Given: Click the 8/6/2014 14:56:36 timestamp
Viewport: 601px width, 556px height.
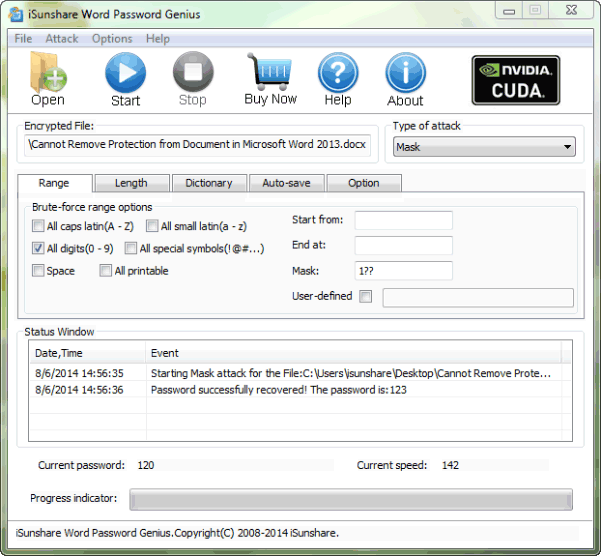Looking at the screenshot, I should [x=79, y=390].
